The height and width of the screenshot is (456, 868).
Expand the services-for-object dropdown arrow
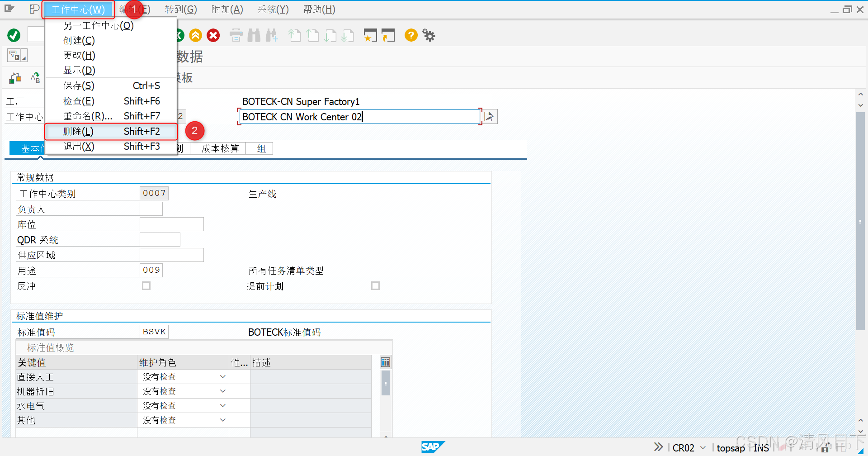coord(24,58)
